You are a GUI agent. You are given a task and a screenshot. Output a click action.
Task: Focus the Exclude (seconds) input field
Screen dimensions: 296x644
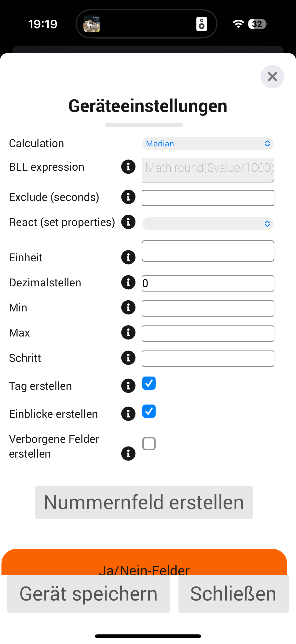pyautogui.click(x=208, y=198)
